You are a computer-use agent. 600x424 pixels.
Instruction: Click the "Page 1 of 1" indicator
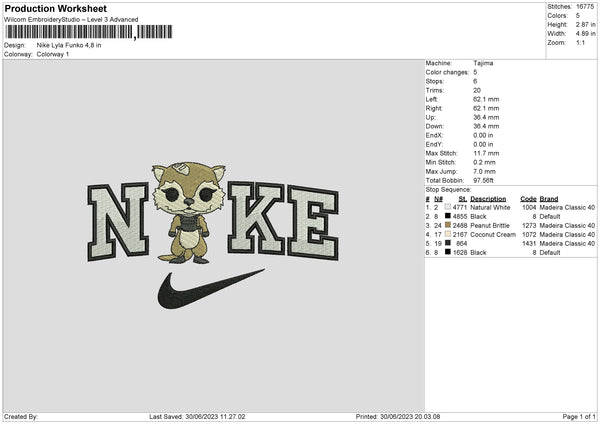coord(579,417)
